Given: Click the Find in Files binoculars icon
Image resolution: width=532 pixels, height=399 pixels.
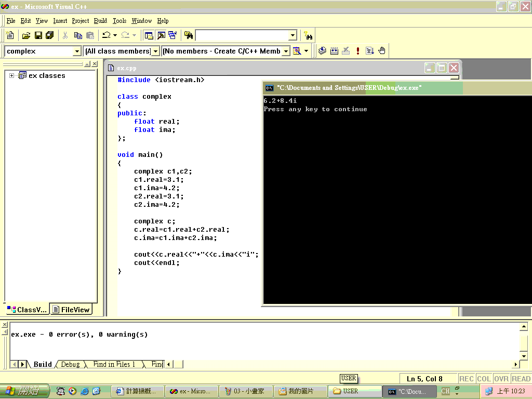Looking at the screenshot, I should click(189, 35).
